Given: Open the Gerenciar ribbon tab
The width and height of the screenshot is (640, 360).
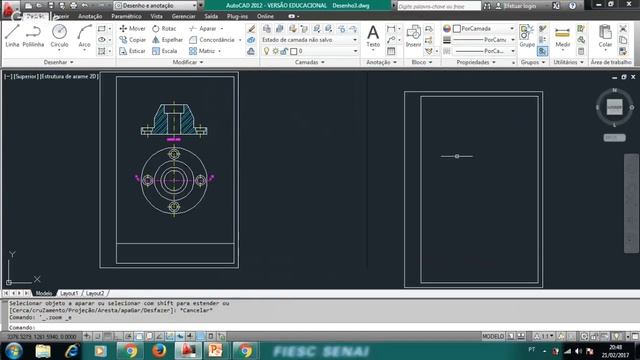Looking at the screenshot, I should tap(183, 16).
